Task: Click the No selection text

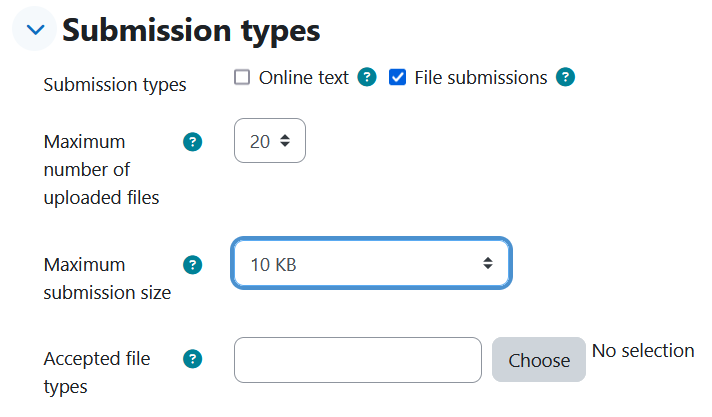Action: click(x=643, y=351)
